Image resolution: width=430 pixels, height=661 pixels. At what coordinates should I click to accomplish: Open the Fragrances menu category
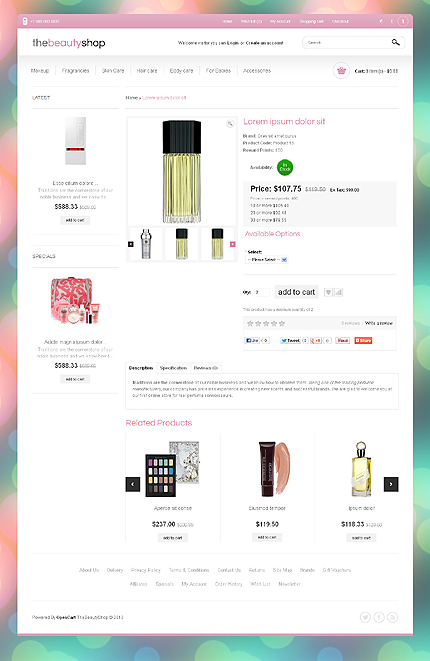pos(75,71)
